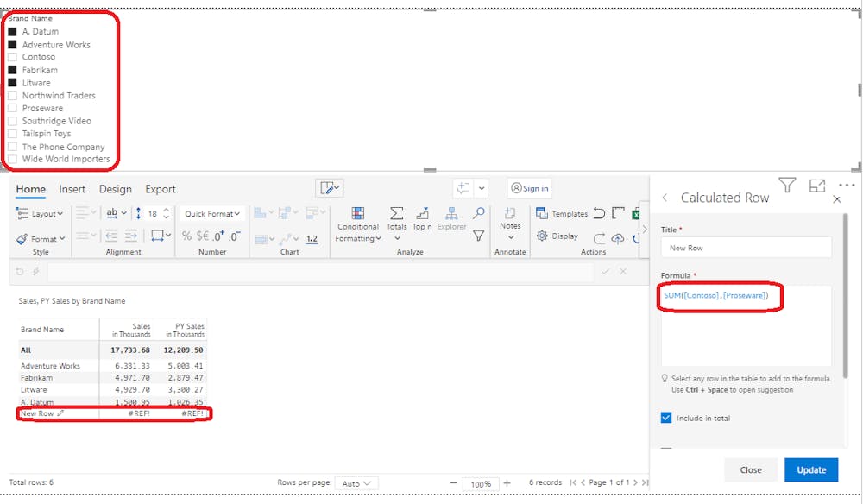
Task: Select Northwind Traders checkbox
Action: tap(12, 95)
